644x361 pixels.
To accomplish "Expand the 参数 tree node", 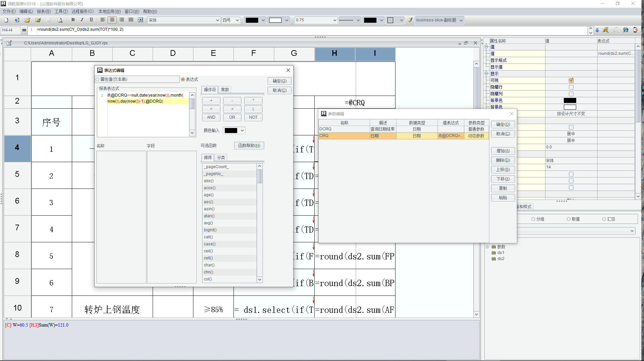I will point(487,247).
